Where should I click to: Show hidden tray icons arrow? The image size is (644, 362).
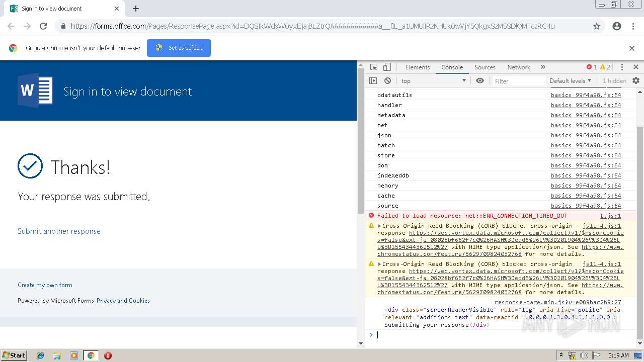coord(561,355)
